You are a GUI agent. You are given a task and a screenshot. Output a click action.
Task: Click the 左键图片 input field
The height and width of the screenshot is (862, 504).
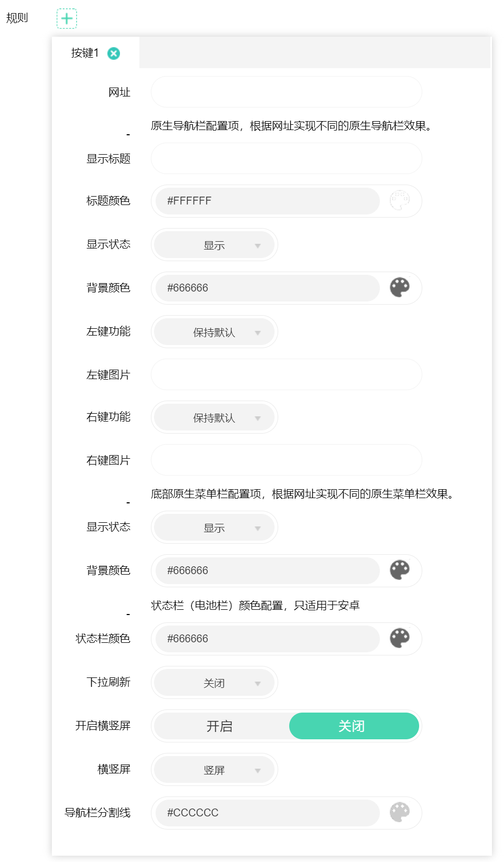[286, 374]
